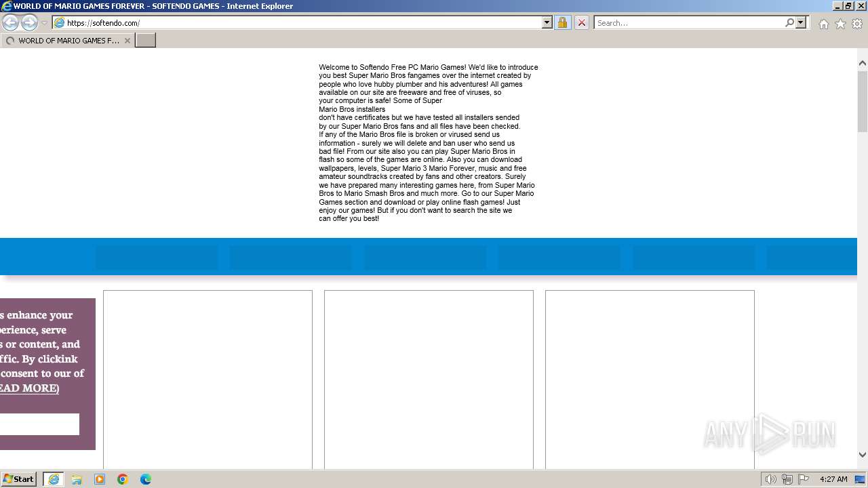Screen dimensions: 868x488
Task: Open the Tools gear menu
Action: coord(857,24)
